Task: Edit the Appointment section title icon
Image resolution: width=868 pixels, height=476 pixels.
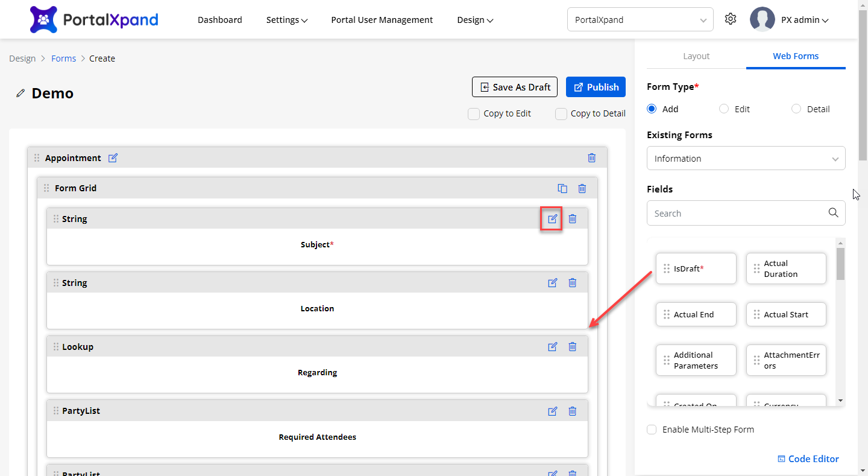Action: click(x=113, y=158)
